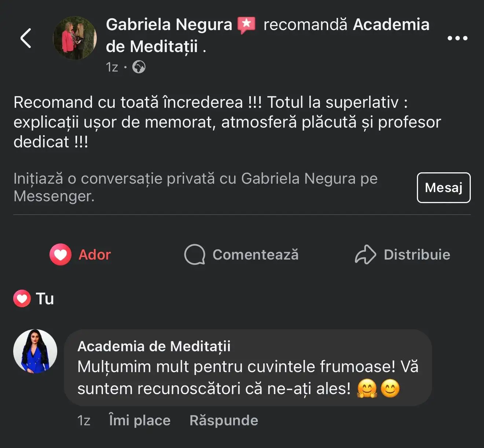The image size is (484, 448).
Task: Toggle the Ador heart reaction icon
Action: [60, 254]
